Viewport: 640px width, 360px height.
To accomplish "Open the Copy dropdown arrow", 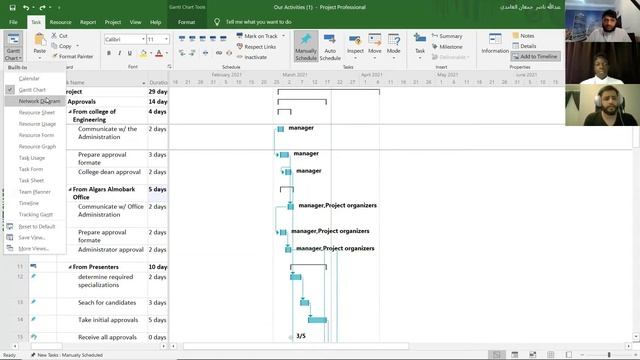I will click(78, 46).
